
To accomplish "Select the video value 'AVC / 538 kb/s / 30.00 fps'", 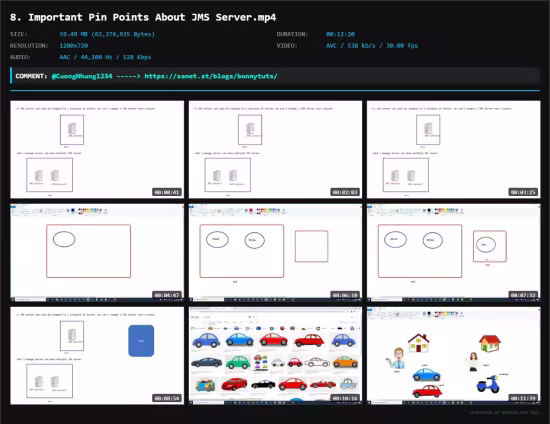I will pyautogui.click(x=372, y=46).
